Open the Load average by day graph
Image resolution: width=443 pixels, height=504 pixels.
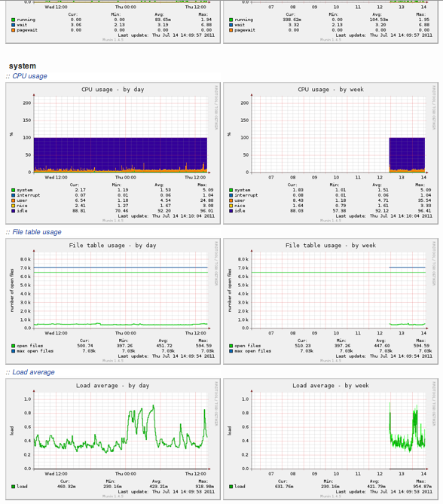click(x=113, y=439)
